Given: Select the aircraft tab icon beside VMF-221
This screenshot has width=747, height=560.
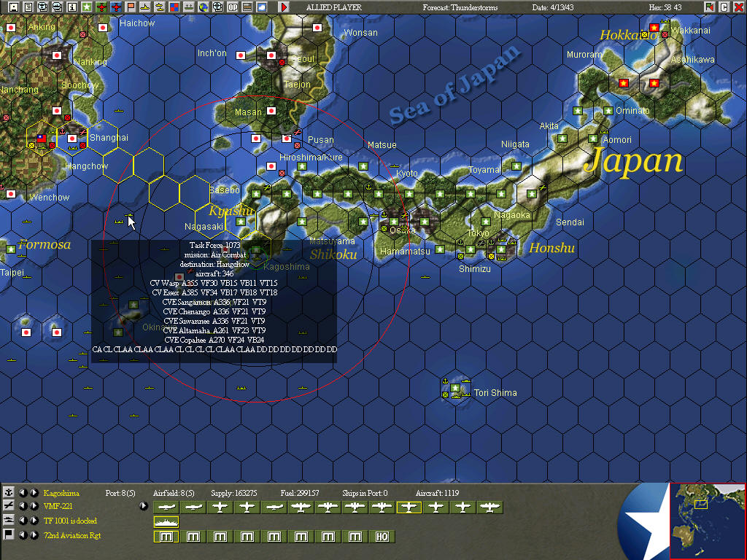Looking at the screenshot, I should coord(9,506).
